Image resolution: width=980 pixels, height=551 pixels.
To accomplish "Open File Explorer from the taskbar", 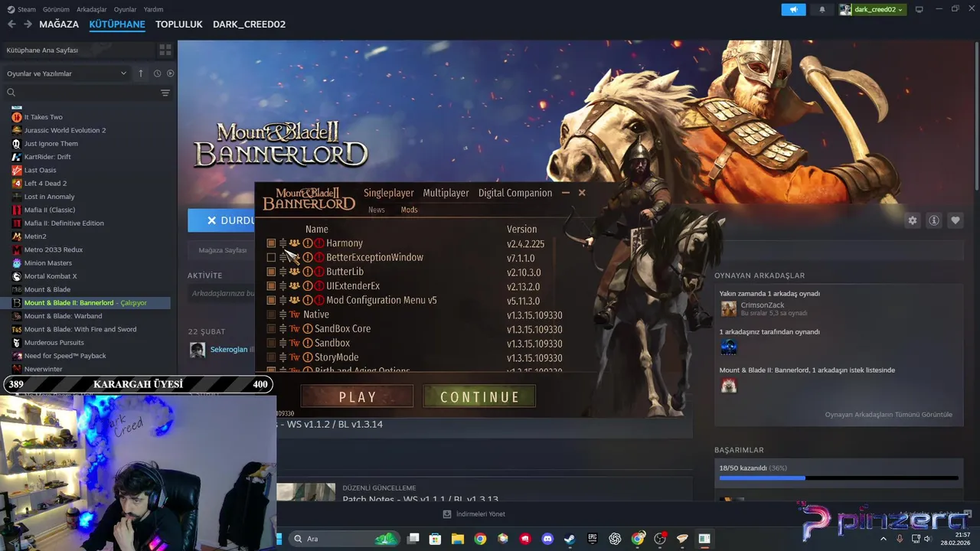I will point(458,539).
